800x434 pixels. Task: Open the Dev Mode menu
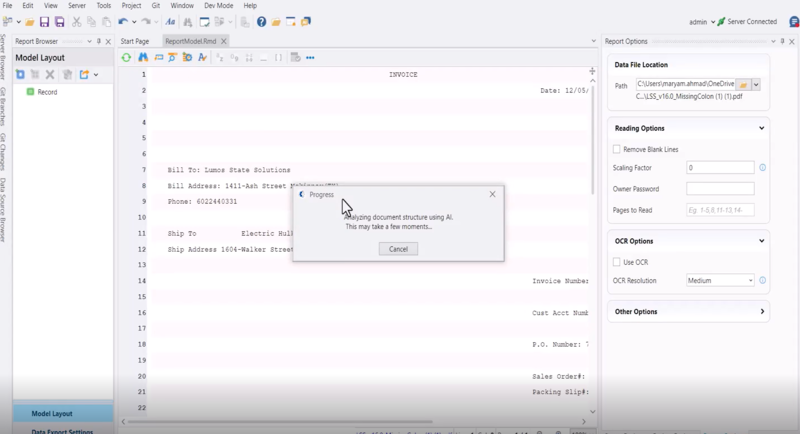point(218,6)
